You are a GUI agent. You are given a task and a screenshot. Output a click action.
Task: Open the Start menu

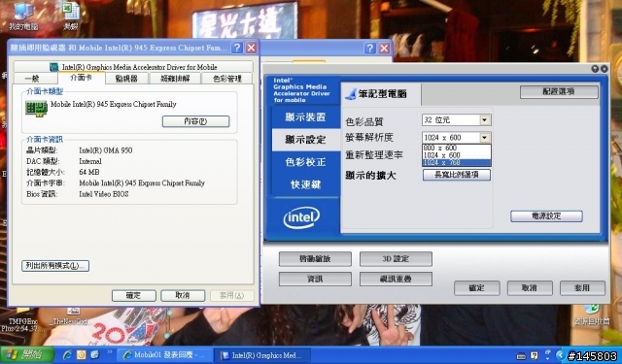[27, 355]
